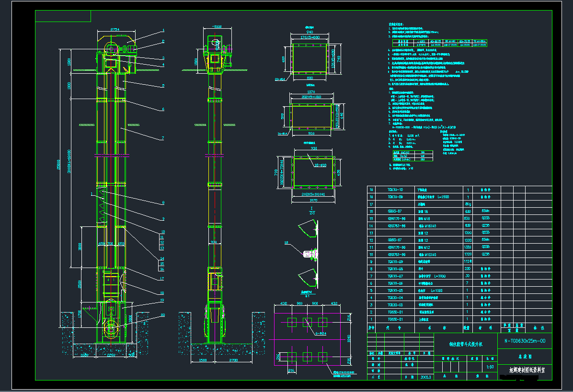573x392 pixels.
Task: Click the drawing number N-TGD630x25m-00
Action: [525, 341]
